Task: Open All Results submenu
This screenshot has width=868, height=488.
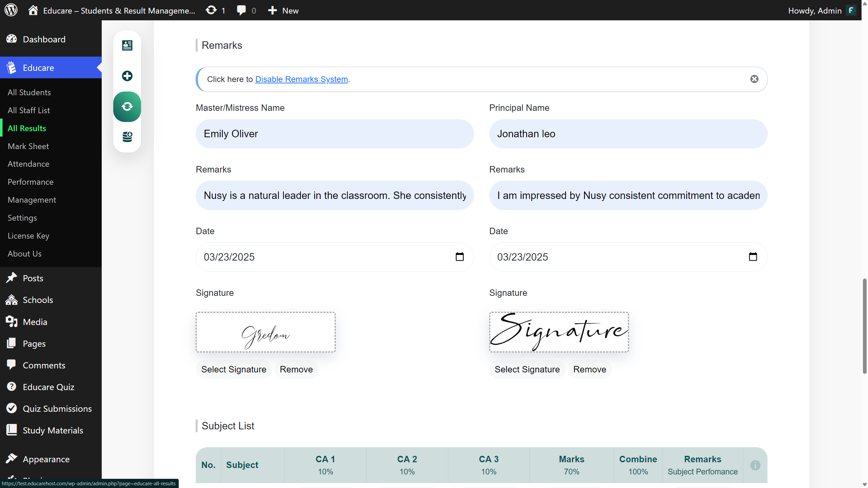Action: coord(27,128)
